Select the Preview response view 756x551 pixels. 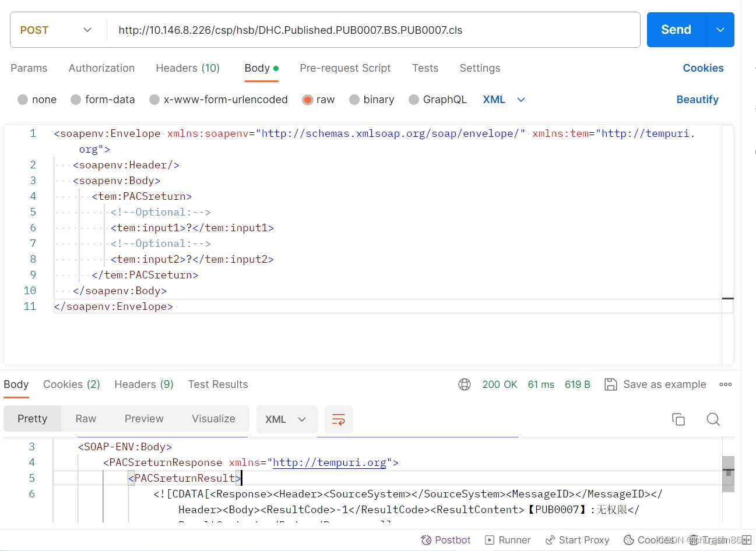(144, 419)
